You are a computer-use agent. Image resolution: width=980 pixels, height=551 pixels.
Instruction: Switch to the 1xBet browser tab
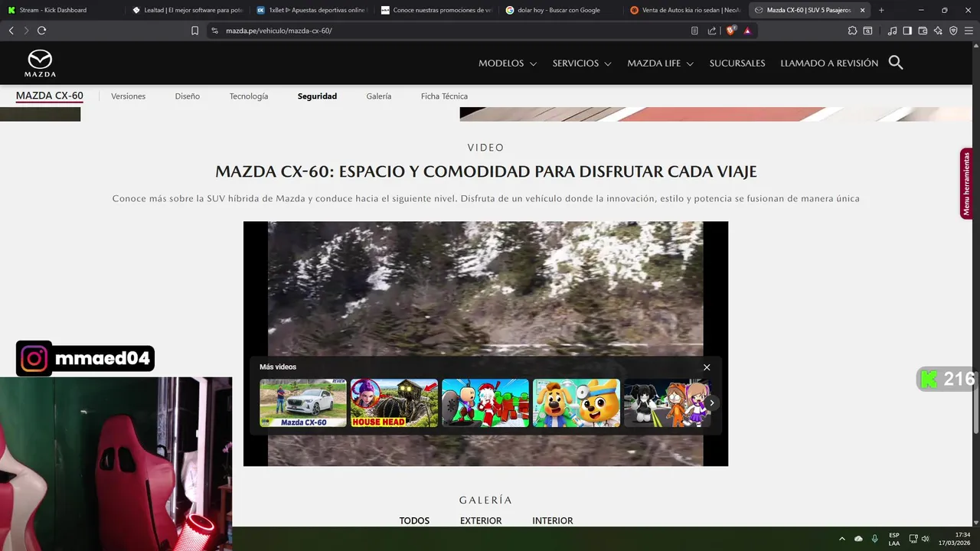click(x=312, y=10)
